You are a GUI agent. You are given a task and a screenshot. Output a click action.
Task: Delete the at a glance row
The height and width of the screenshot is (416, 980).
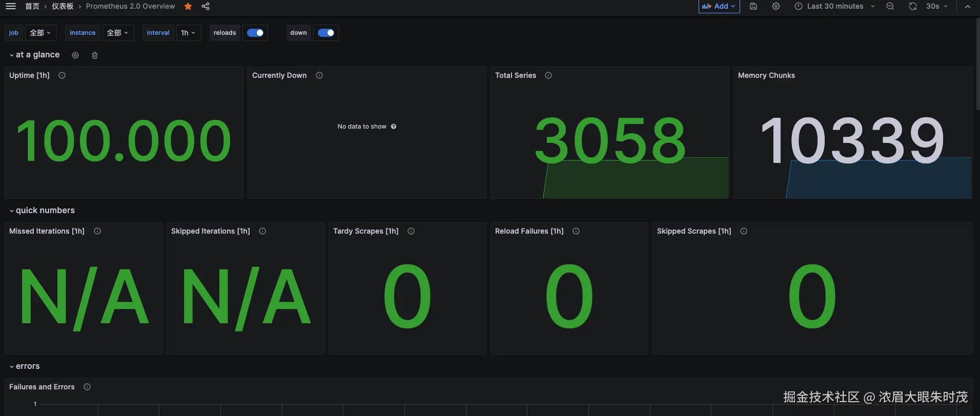(95, 55)
